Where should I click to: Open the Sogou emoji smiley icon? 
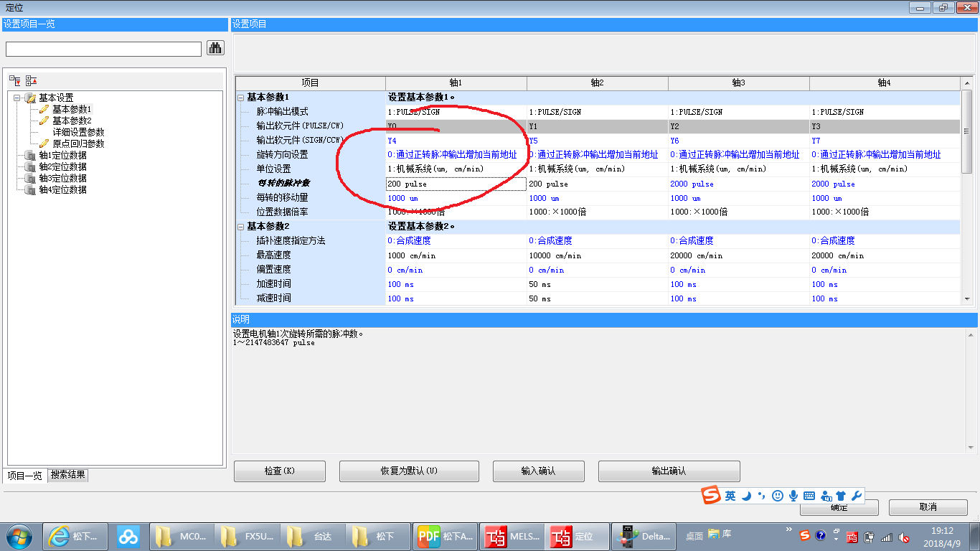(778, 496)
